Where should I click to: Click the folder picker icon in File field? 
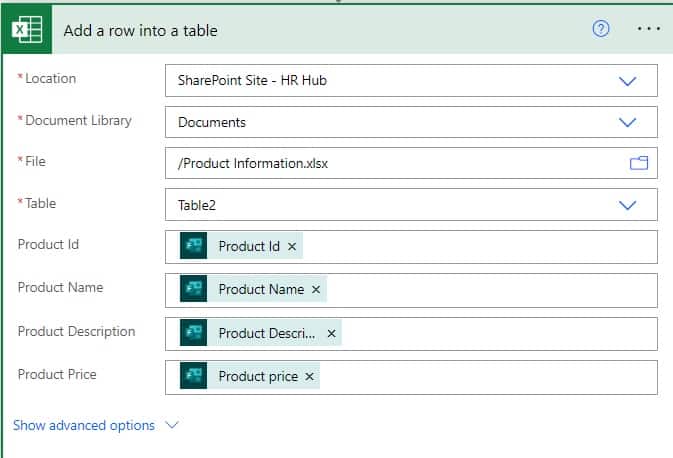tap(639, 163)
